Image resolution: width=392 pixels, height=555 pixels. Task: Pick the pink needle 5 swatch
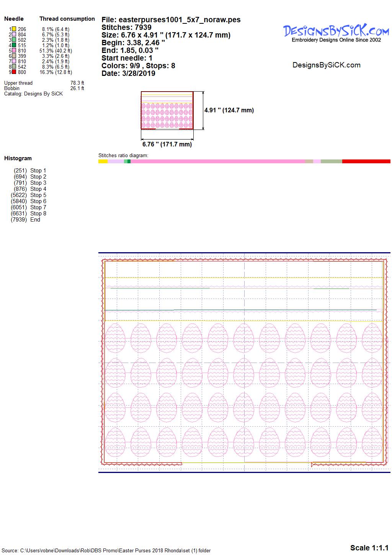coord(14,51)
